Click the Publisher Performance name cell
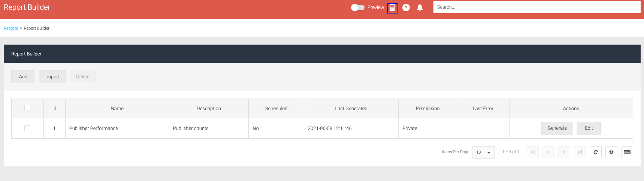Screen dimensions: 644x181 (117, 128)
